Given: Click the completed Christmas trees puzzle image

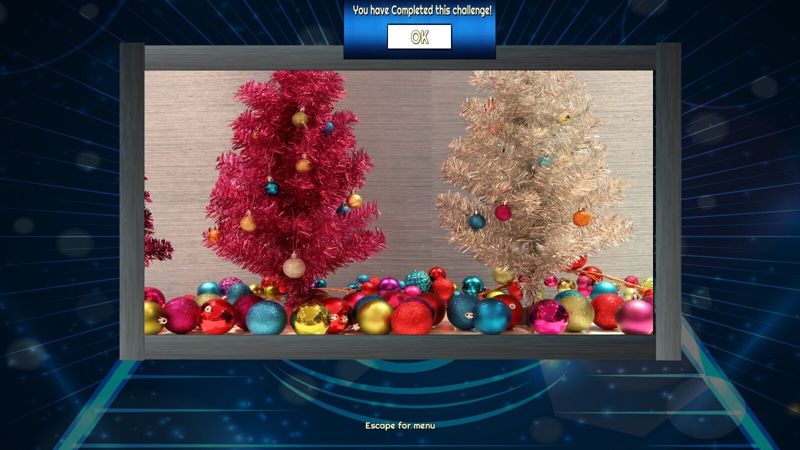Looking at the screenshot, I should pos(399,203).
